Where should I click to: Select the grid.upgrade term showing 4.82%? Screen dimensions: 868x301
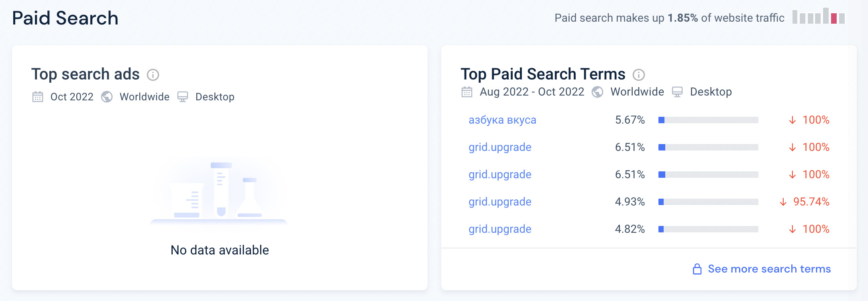(x=500, y=229)
